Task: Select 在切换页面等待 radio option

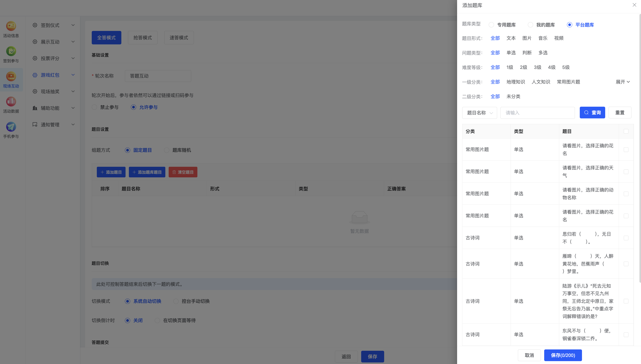Action: [157, 320]
